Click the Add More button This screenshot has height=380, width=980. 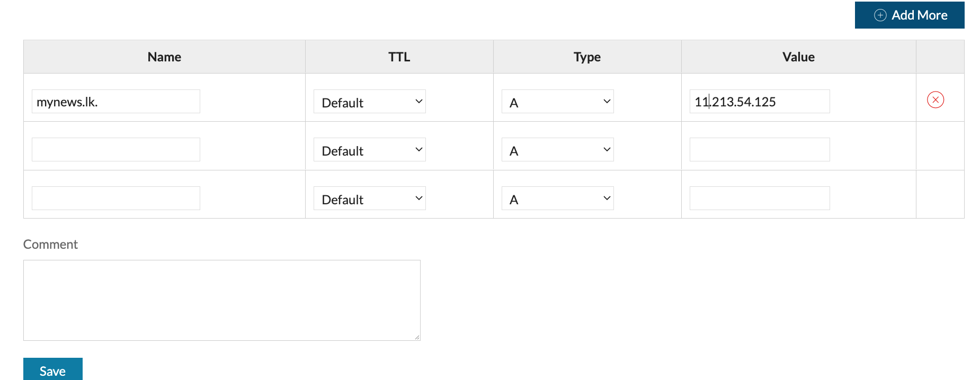(x=910, y=15)
